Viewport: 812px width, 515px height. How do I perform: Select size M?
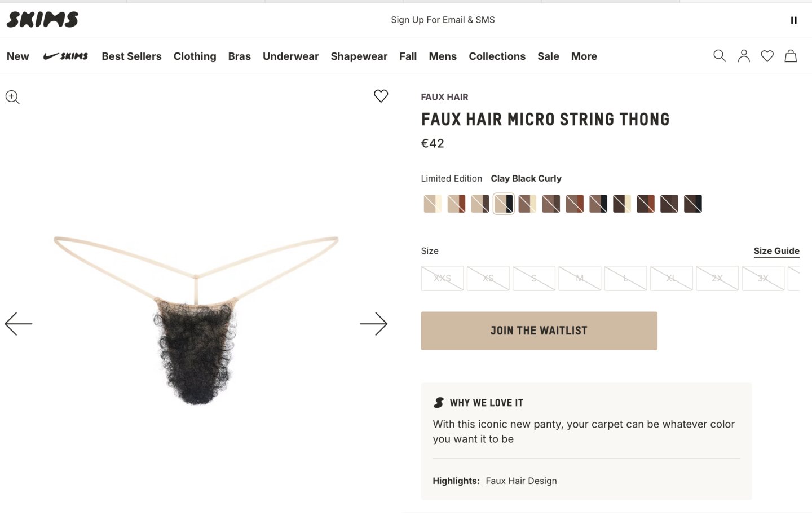coord(580,278)
